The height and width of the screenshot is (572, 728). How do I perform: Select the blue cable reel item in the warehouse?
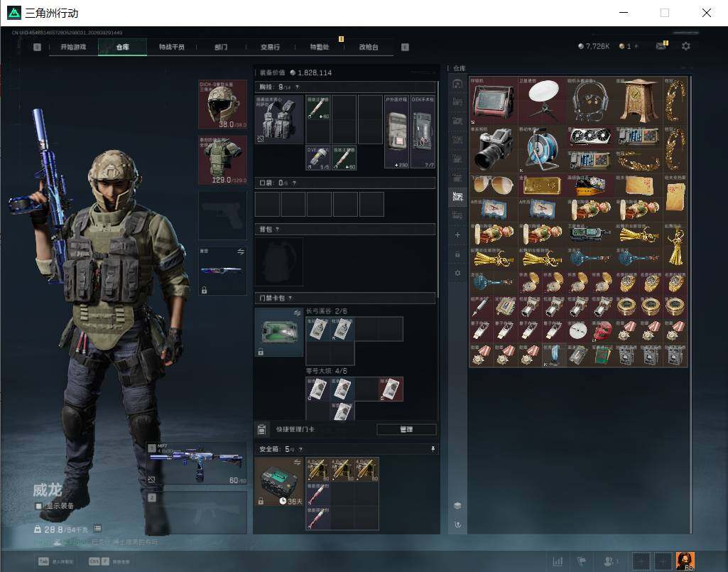[x=542, y=149]
